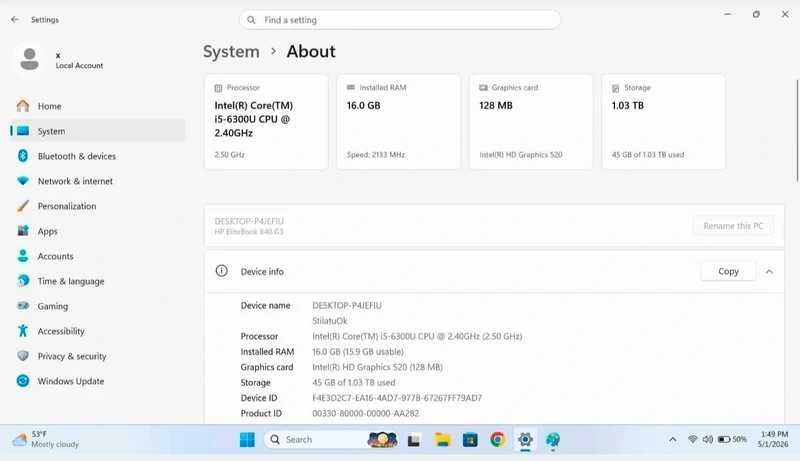This screenshot has height=461, width=800.
Task: Open File Explorer from the taskbar
Action: click(442, 440)
